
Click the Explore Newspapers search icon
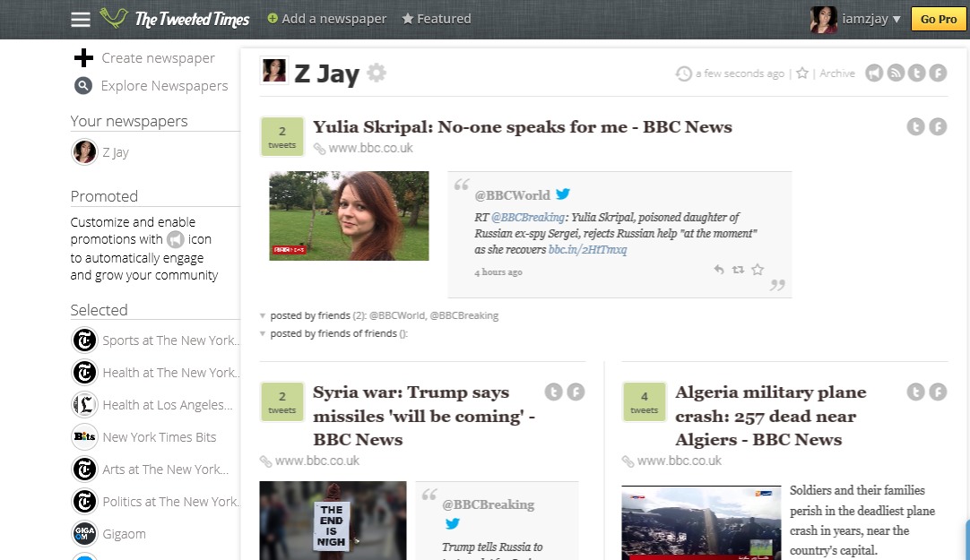(83, 86)
